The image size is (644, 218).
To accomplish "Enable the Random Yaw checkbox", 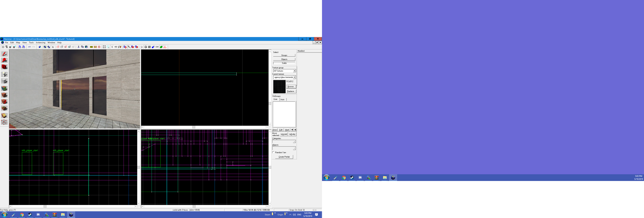I will pos(273,152).
